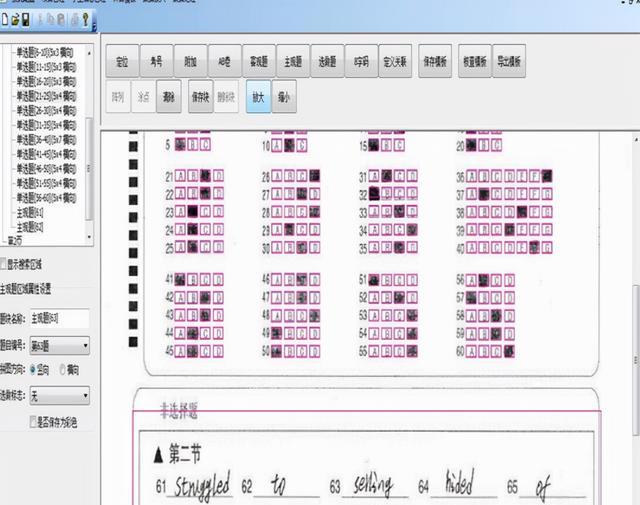This screenshot has width=640, height=505.
Task: Select the 第2页 tree node
Action: (x=15, y=241)
